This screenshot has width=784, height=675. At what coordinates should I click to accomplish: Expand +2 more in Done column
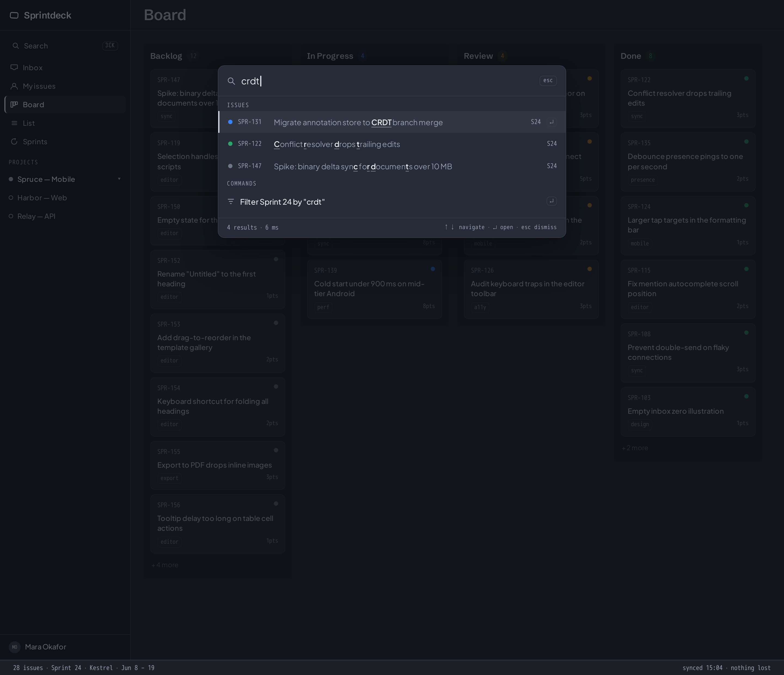(635, 448)
